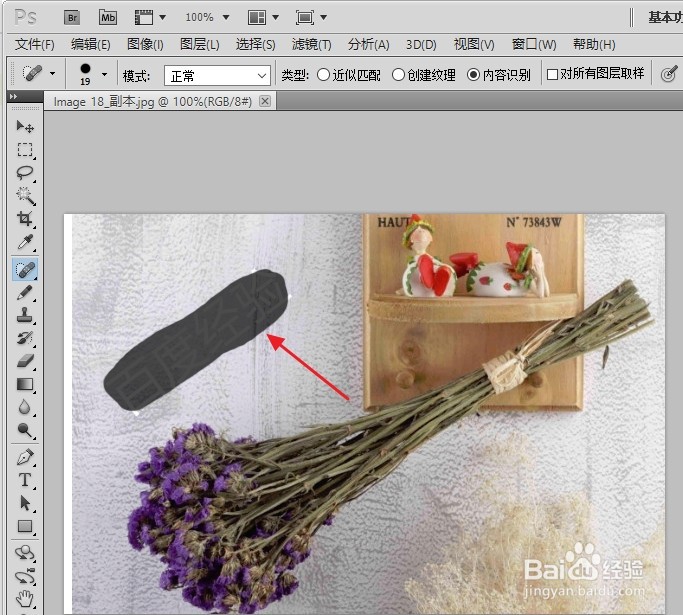
Task: Select the Rectangular Marquee tool
Action: pos(25,150)
